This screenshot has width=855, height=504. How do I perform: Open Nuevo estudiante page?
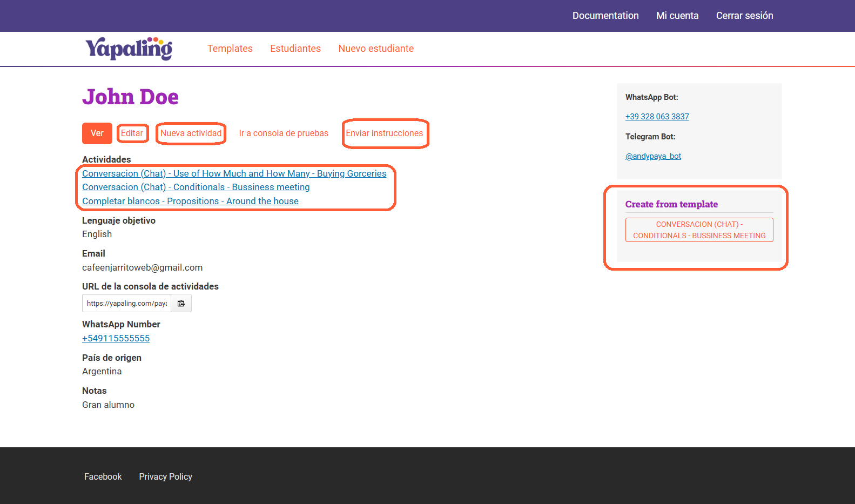(375, 49)
